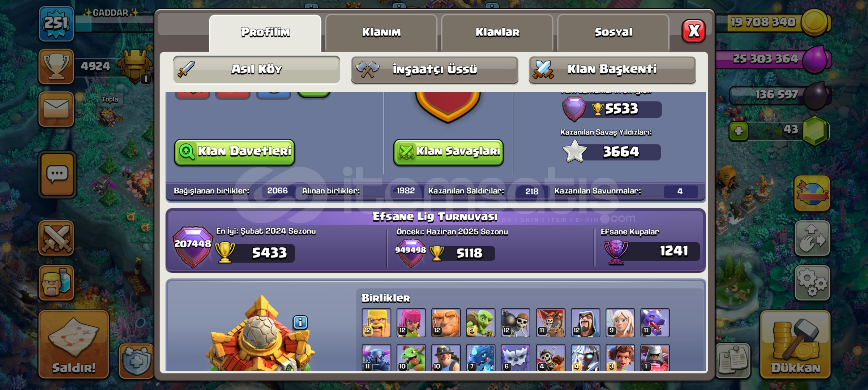Add gems with the green plus
The height and width of the screenshot is (390, 868).
click(739, 131)
